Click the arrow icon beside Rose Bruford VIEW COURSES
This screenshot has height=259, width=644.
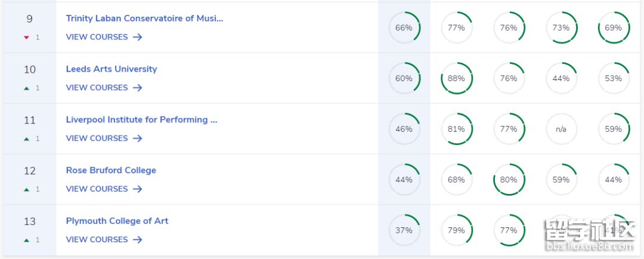(138, 189)
